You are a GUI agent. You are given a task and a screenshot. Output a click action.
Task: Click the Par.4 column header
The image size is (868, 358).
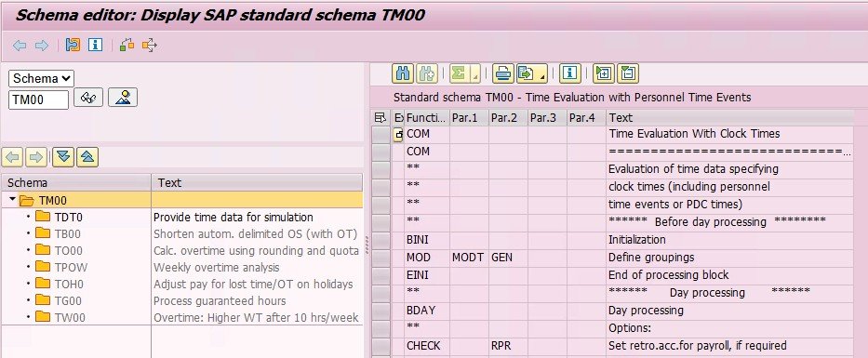(x=587, y=117)
